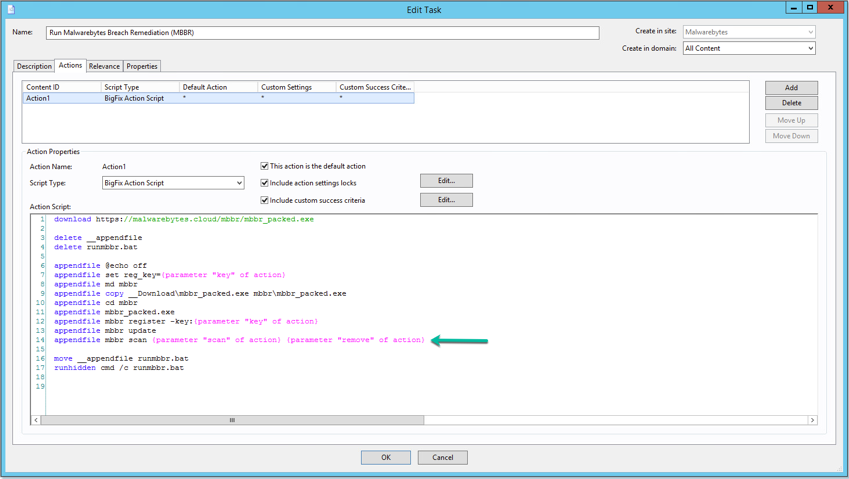Click the 'mbbr register -key' line

point(186,321)
